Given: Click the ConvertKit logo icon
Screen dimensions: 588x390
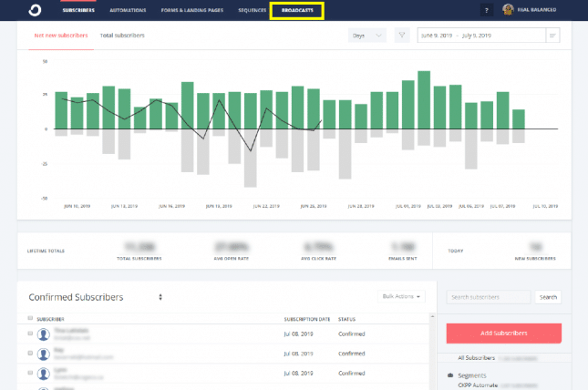Looking at the screenshot, I should click(x=33, y=10).
